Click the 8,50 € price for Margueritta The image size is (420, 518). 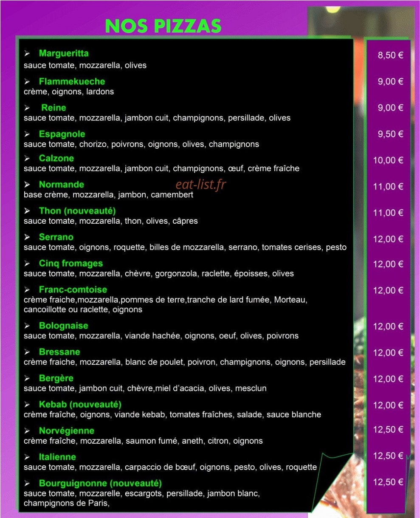click(x=390, y=55)
